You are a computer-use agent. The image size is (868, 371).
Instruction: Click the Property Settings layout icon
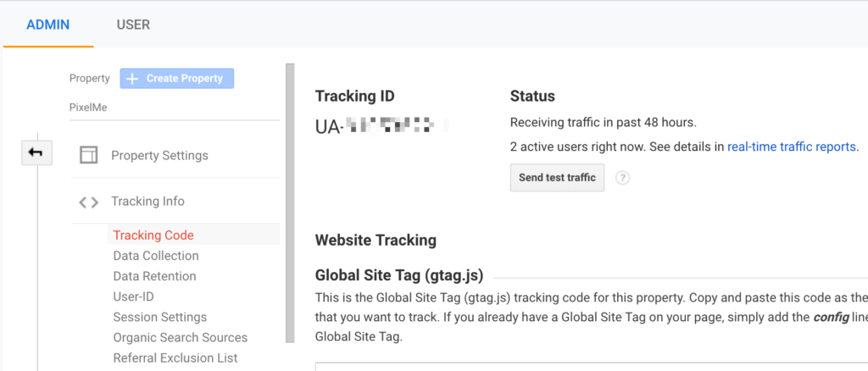click(88, 155)
